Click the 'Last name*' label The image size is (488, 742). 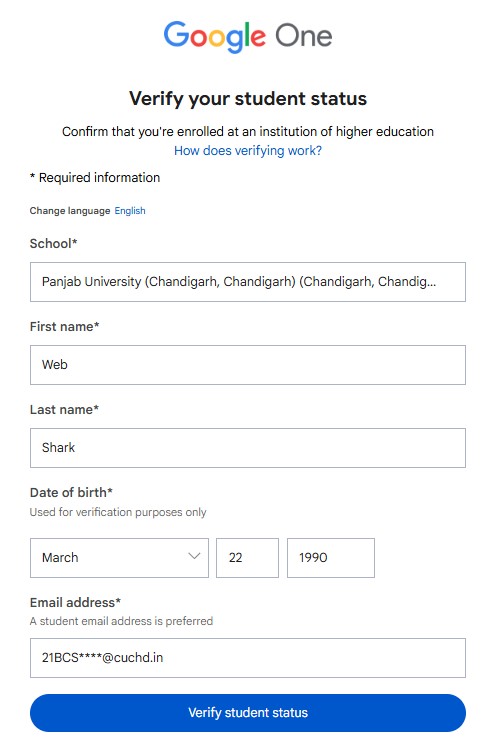[x=64, y=409]
